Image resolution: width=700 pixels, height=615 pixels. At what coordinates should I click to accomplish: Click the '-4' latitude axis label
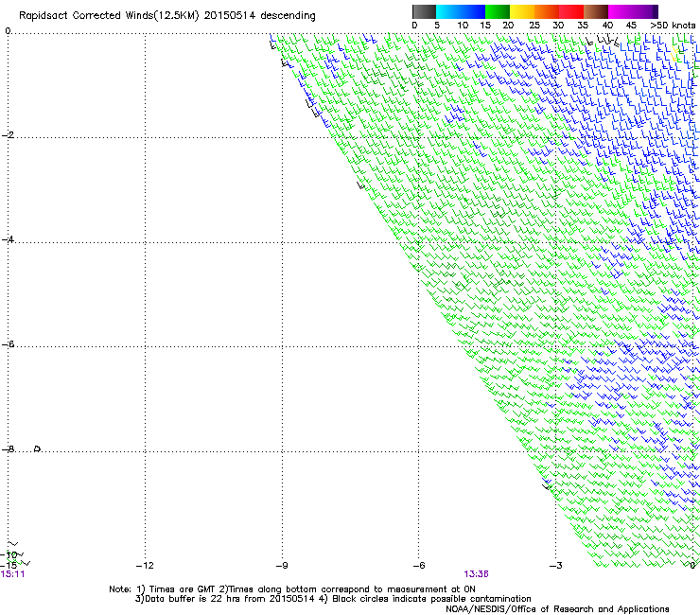coord(8,239)
